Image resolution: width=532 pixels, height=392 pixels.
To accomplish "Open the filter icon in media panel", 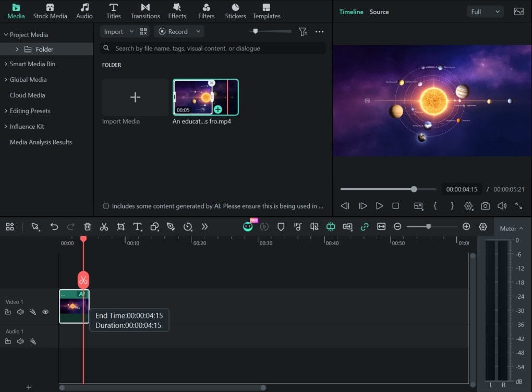I will pyautogui.click(x=303, y=31).
